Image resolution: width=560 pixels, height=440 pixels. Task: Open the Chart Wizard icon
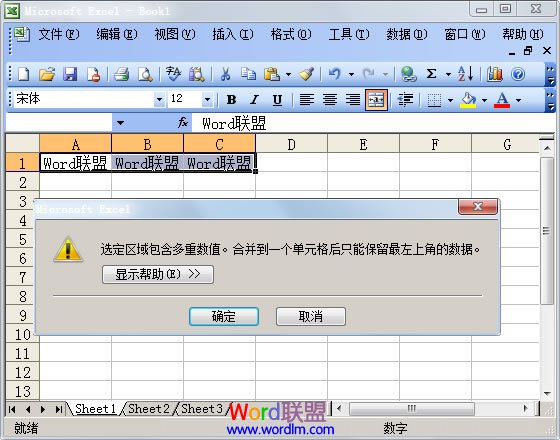pyautogui.click(x=495, y=74)
